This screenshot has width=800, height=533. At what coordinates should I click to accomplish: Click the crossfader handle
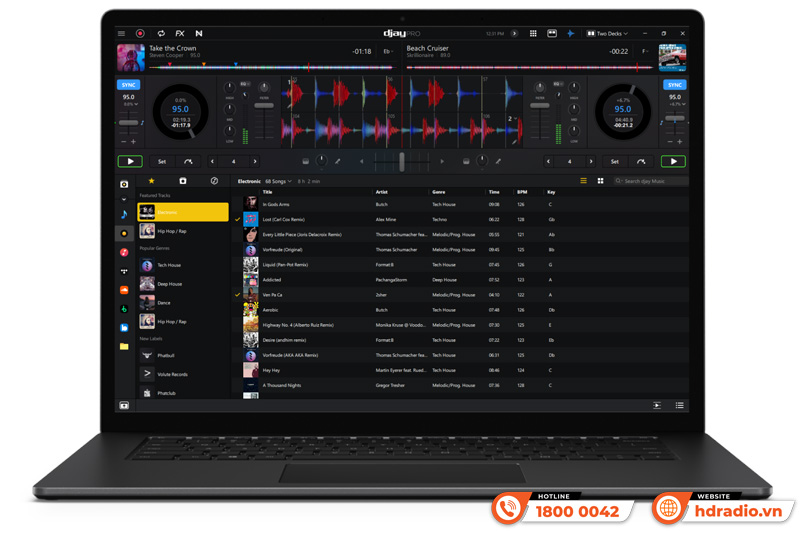pos(402,162)
